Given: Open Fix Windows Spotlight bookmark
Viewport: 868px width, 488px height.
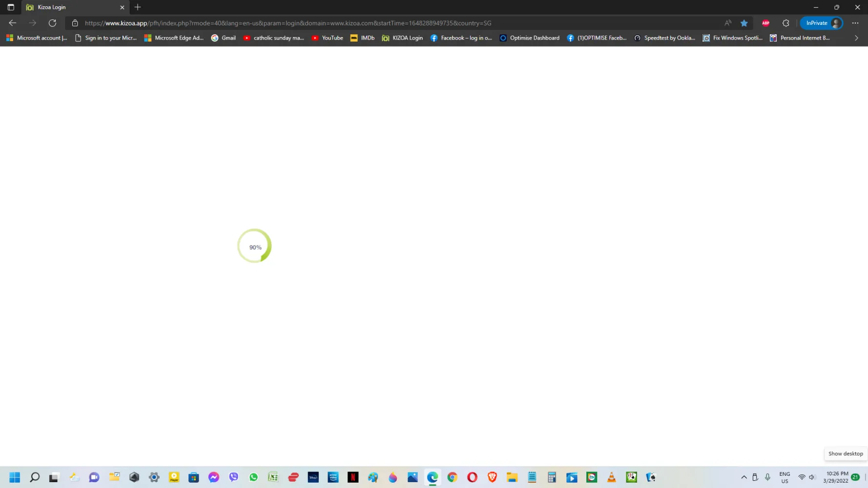Looking at the screenshot, I should (x=732, y=38).
